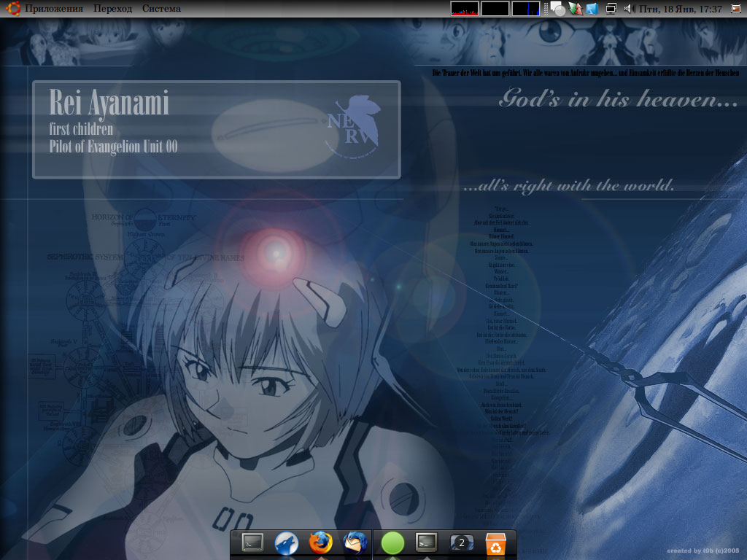Launch Thunderbird from the dock
Viewport: 747px width, 560px height.
pos(355,543)
